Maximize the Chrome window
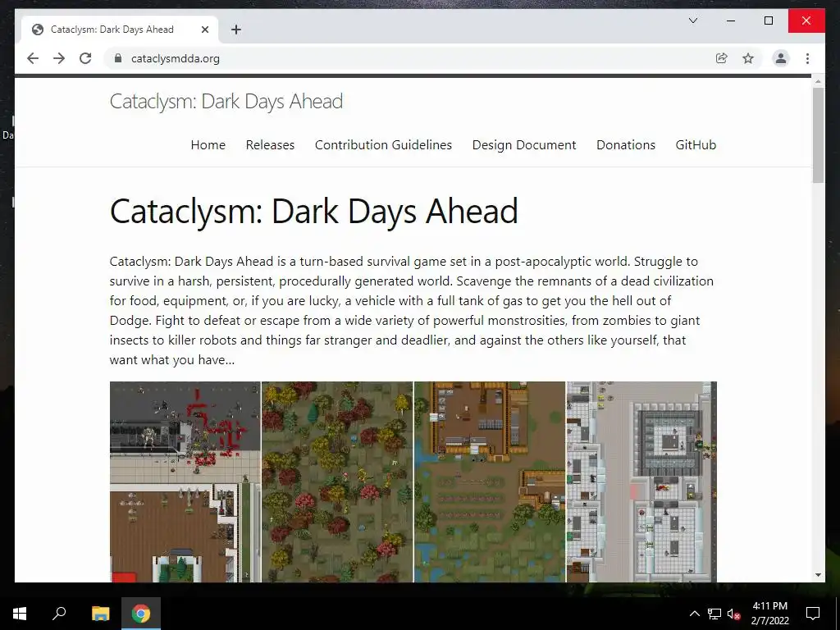 point(768,21)
